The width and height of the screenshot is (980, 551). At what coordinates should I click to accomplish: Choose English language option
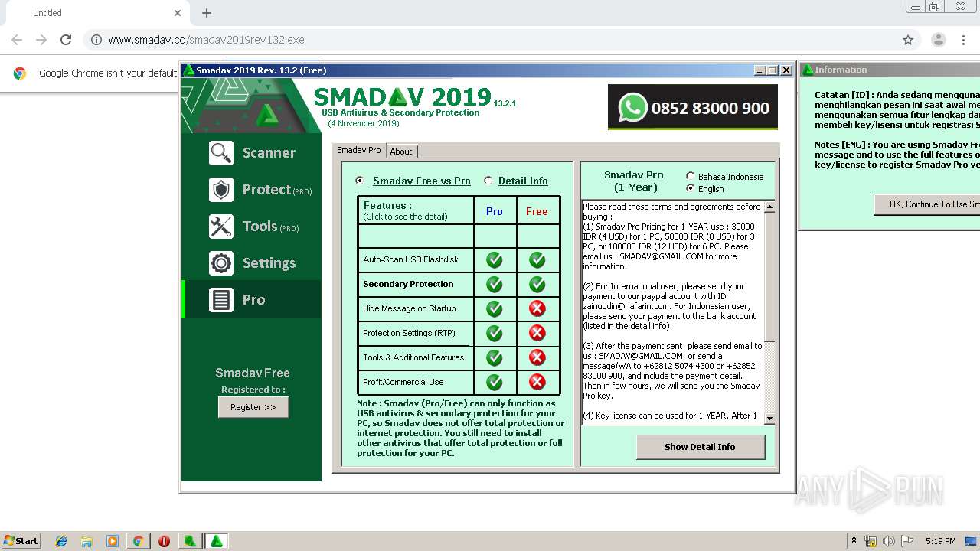[691, 188]
